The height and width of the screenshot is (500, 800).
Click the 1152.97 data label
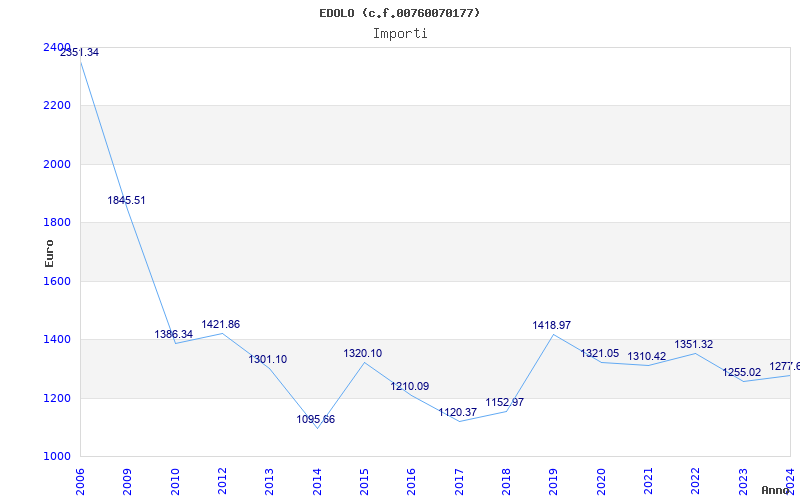tap(505, 403)
